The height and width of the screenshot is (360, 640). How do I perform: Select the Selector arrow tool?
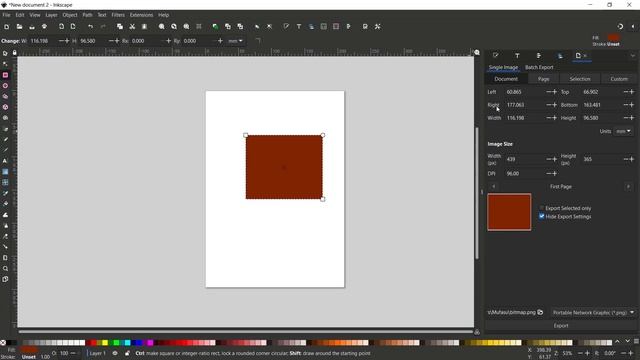click(x=5, y=53)
